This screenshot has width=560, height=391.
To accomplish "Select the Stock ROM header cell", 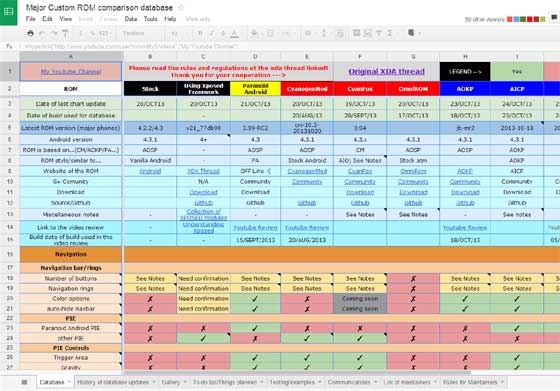I will click(x=150, y=89).
